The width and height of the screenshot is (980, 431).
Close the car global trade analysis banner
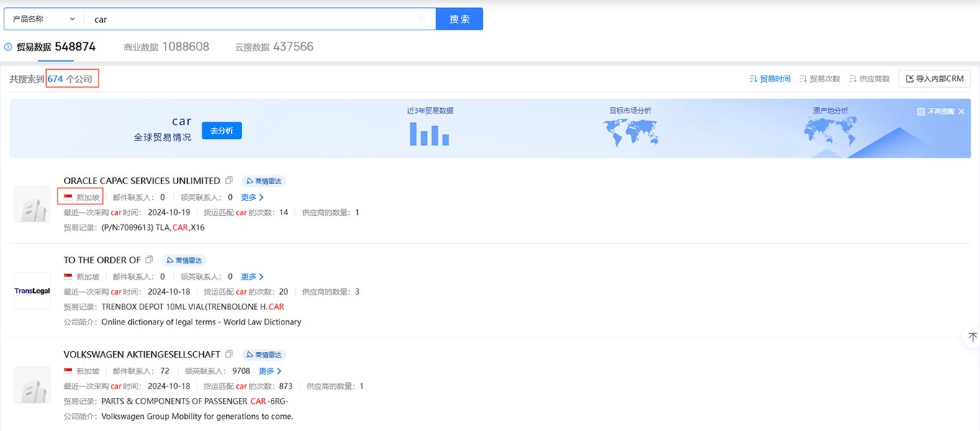(961, 112)
